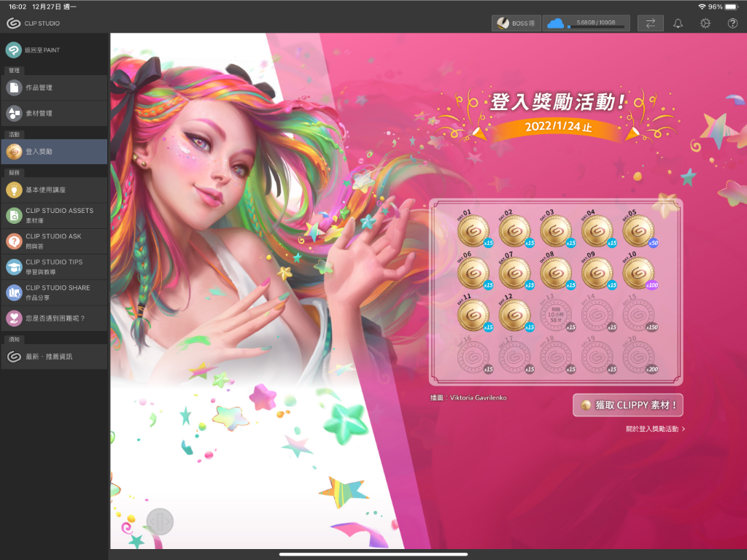Open settings gear icon
The width and height of the screenshot is (747, 560).
[x=705, y=23]
